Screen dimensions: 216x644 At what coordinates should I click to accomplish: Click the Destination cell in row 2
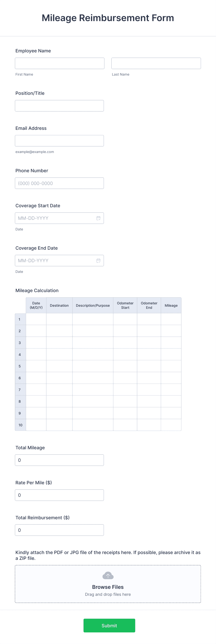(x=59, y=331)
